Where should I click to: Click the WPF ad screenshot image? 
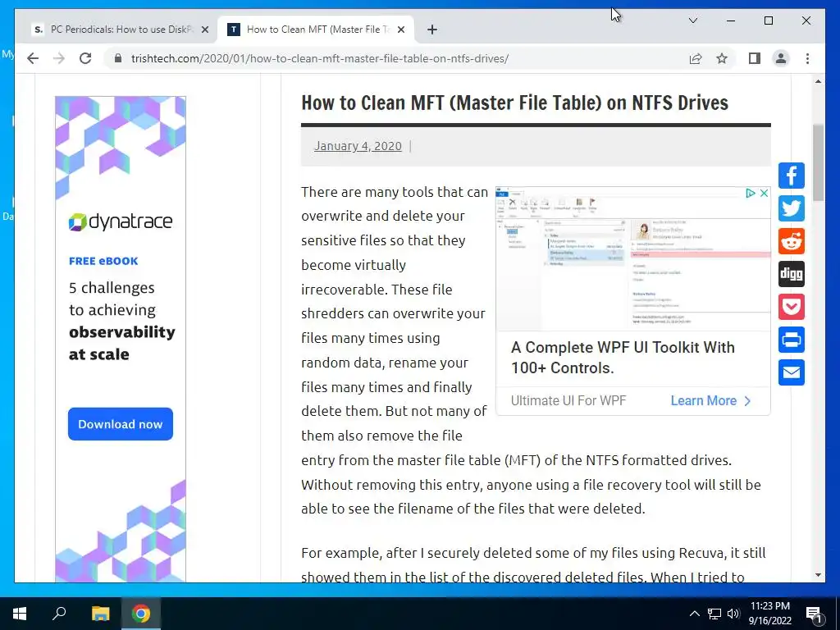[632, 259]
